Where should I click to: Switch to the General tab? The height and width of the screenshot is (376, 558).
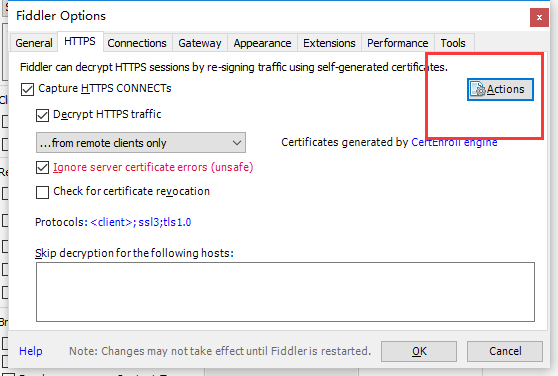click(34, 43)
